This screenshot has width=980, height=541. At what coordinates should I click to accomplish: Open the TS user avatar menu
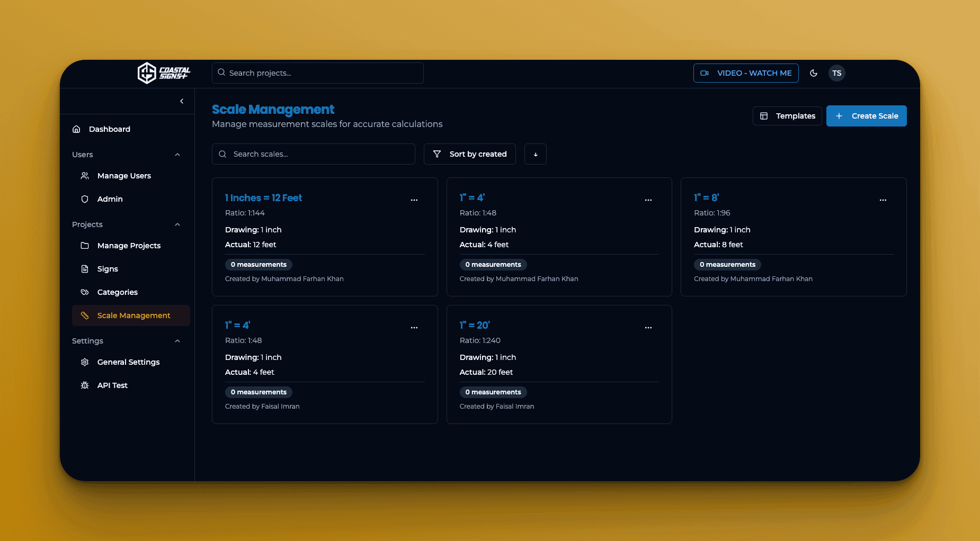(x=837, y=73)
